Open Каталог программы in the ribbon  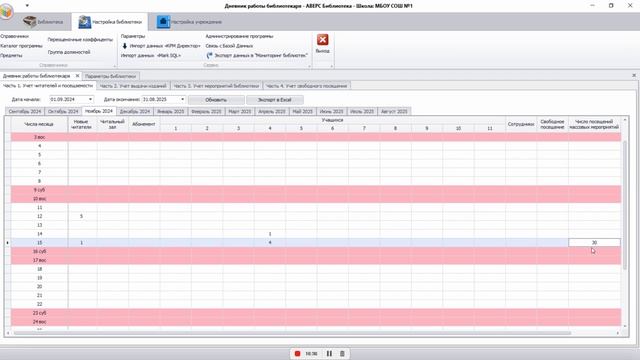(21, 46)
